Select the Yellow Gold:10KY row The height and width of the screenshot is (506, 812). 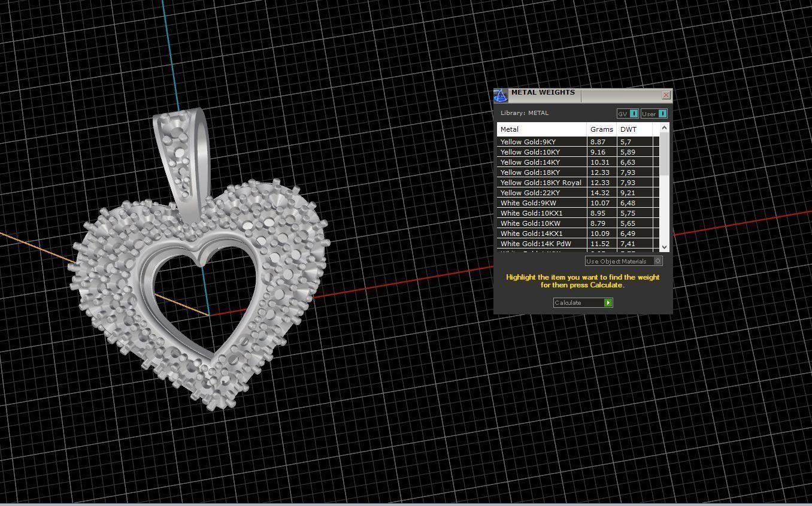(578, 152)
